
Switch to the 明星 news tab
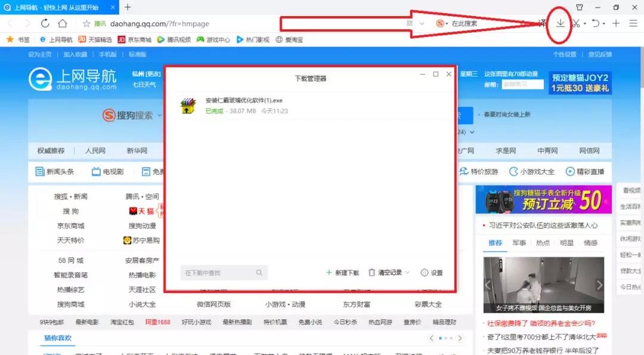tap(567, 243)
